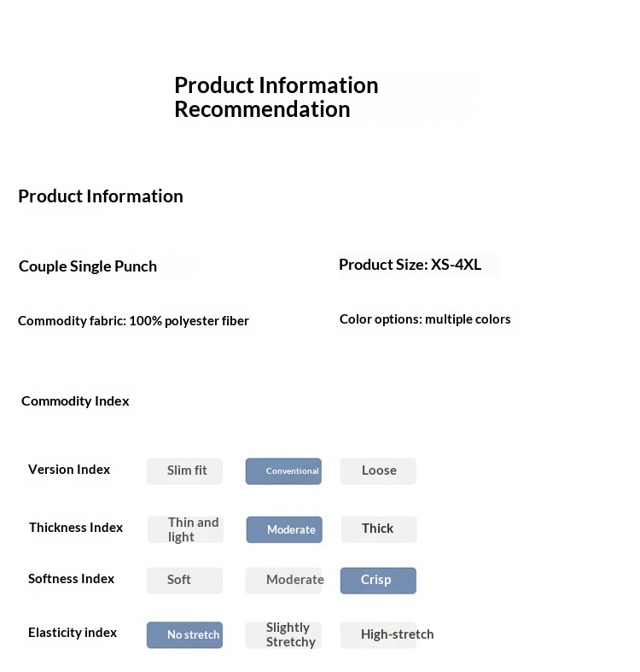Select the Slightly Stretchy elasticity option
640x672 pixels.
click(x=284, y=635)
